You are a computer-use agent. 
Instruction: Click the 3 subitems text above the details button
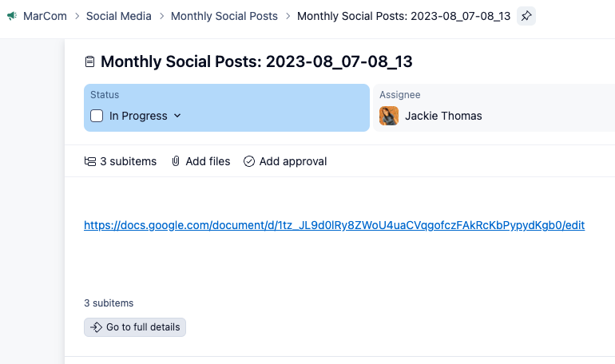click(109, 303)
